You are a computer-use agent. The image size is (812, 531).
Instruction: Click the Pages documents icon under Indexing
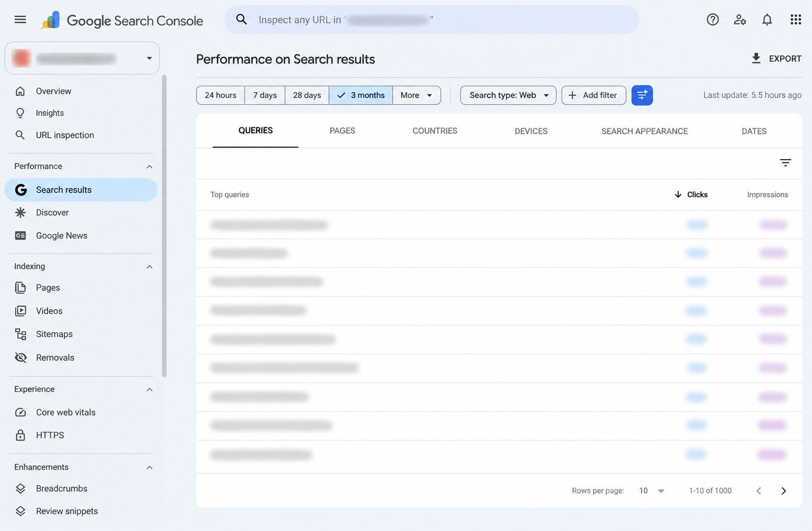(x=20, y=287)
